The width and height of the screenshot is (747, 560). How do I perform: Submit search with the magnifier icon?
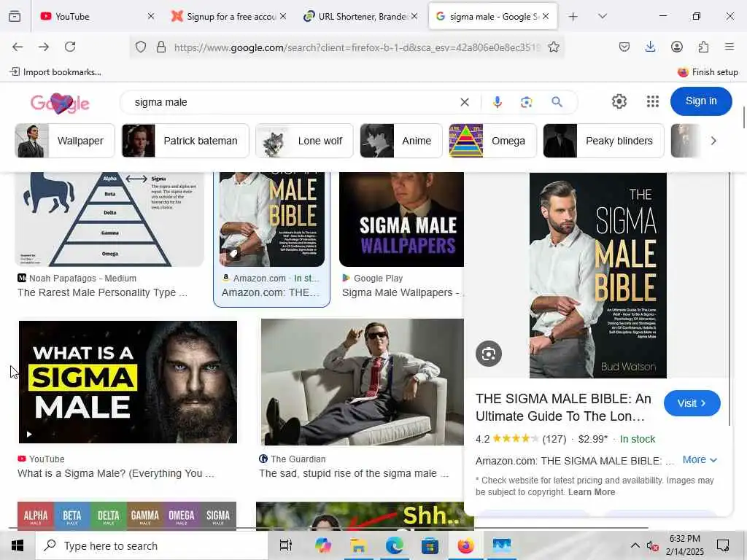pyautogui.click(x=557, y=102)
